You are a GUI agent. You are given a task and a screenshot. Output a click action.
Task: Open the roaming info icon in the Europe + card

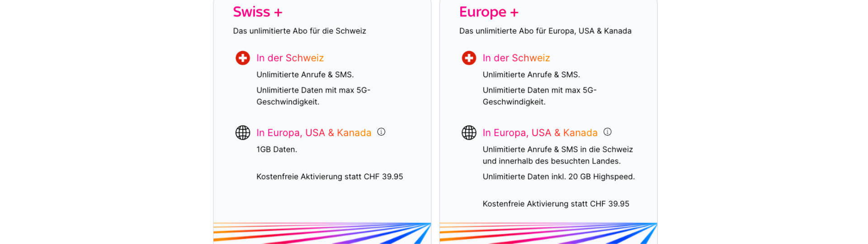coord(608,132)
